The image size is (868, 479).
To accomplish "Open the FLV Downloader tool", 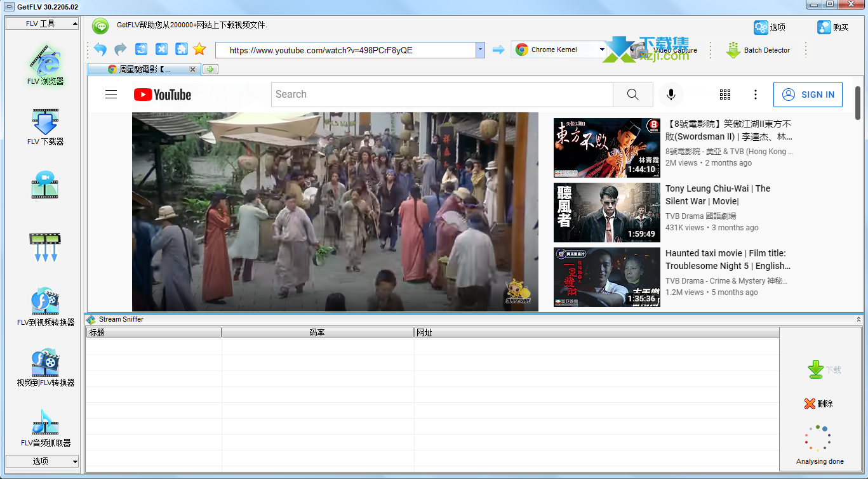I will pos(45,127).
